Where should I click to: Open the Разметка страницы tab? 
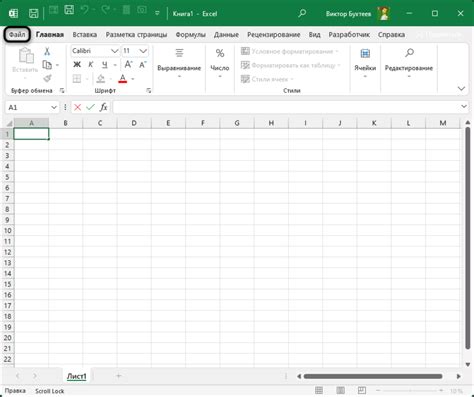(x=136, y=35)
